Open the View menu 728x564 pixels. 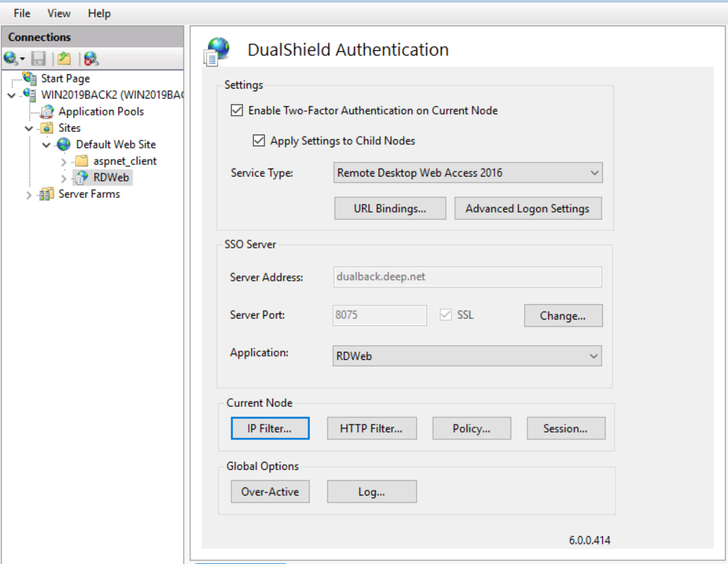(59, 14)
